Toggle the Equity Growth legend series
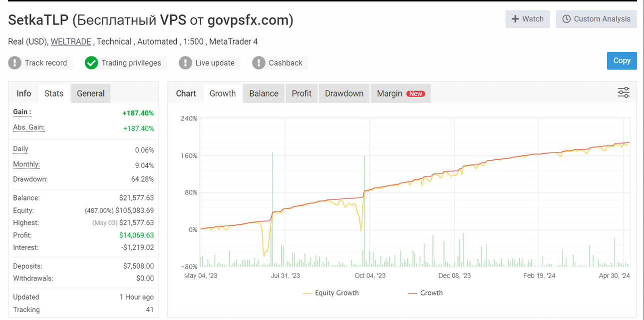 (330, 293)
